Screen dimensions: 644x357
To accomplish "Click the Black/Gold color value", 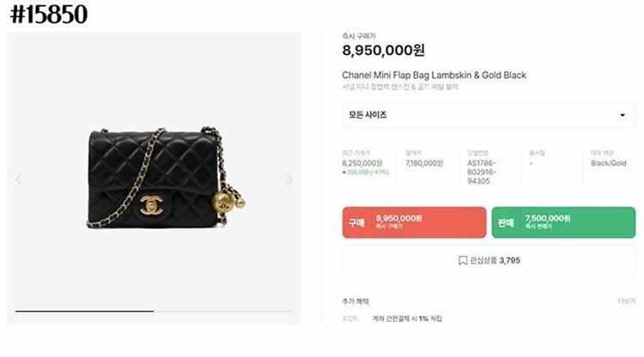I will [x=609, y=163].
